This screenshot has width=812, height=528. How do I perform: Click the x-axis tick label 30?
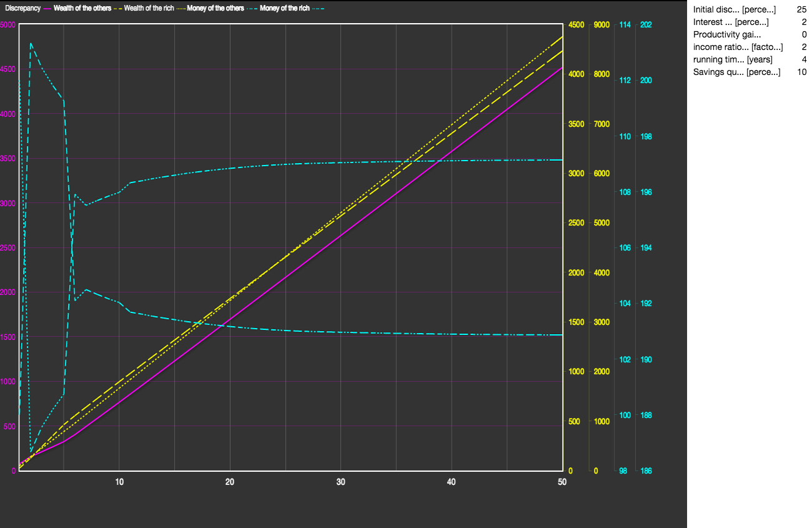click(x=340, y=482)
